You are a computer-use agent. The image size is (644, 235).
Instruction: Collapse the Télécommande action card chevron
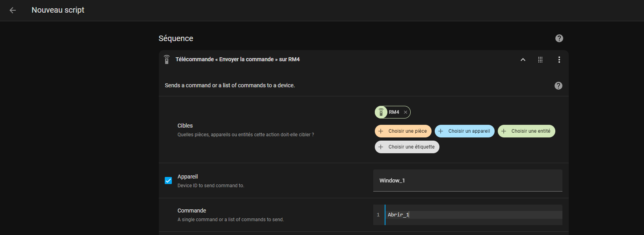point(523,60)
